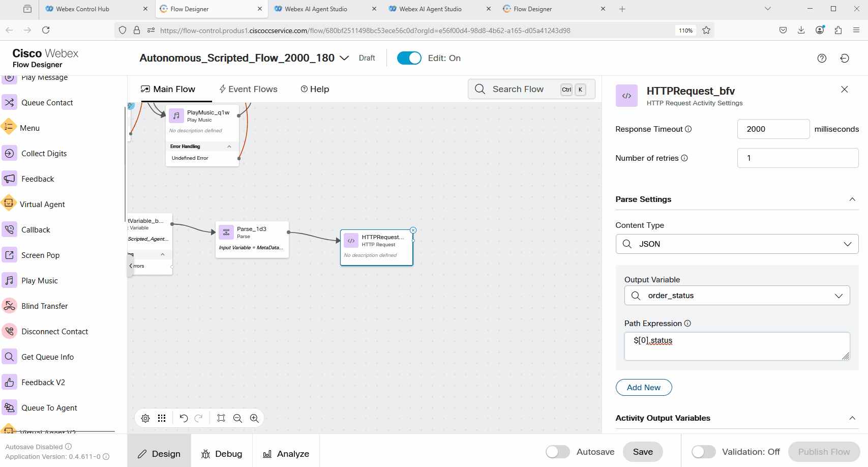
Task: Turn on the Validation toggle
Action: pyautogui.click(x=703, y=452)
